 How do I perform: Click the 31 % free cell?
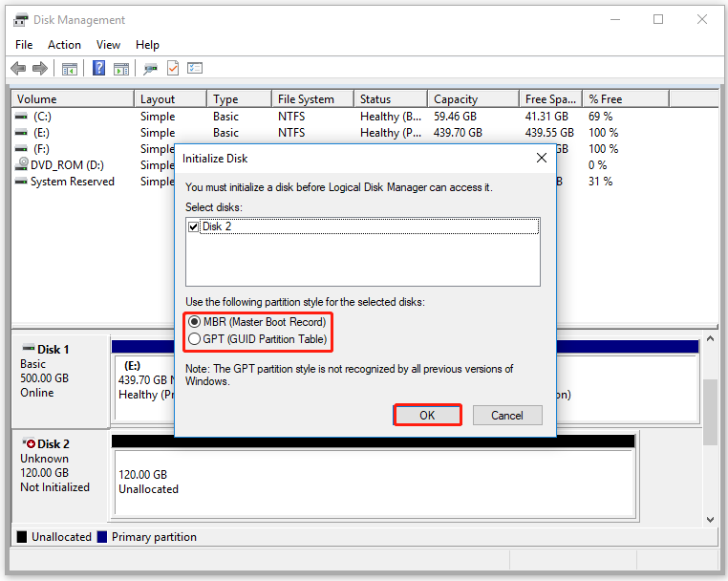(600, 182)
